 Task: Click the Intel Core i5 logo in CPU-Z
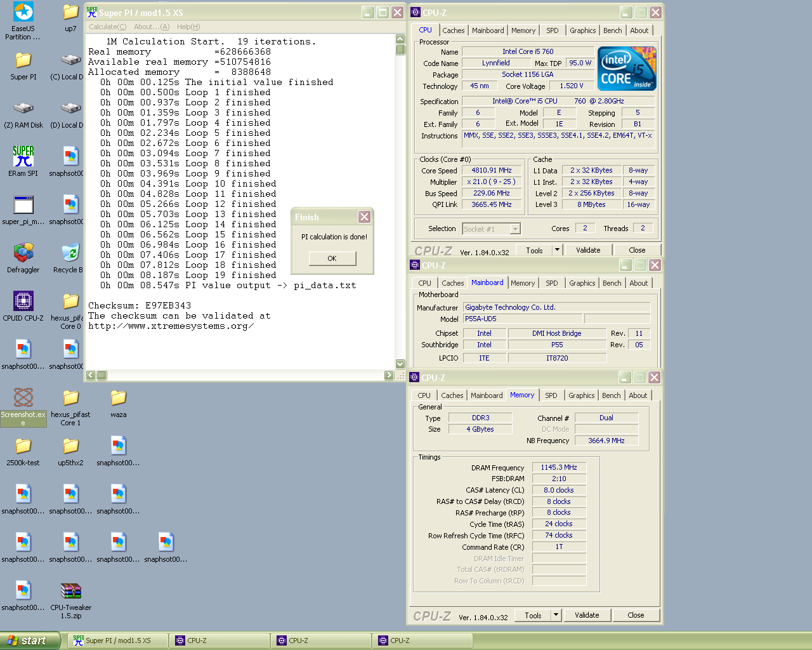pos(627,69)
